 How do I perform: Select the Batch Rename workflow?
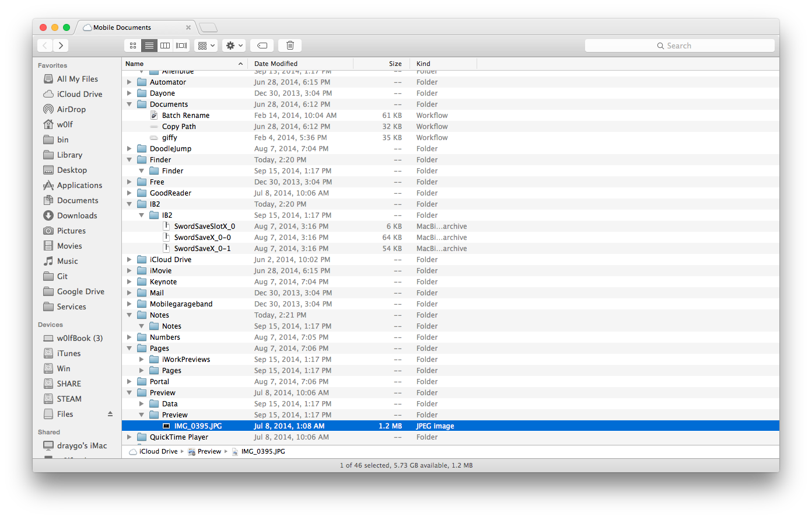(450, 116)
